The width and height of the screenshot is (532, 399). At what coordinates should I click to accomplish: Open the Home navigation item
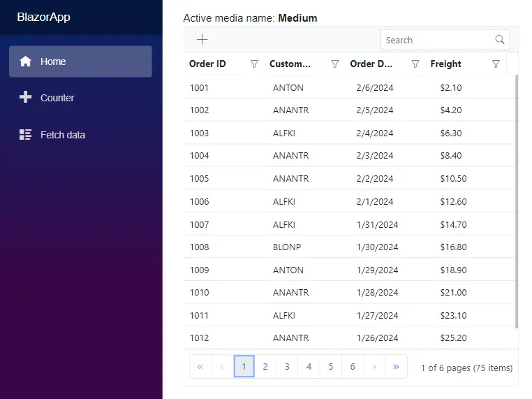coord(80,61)
